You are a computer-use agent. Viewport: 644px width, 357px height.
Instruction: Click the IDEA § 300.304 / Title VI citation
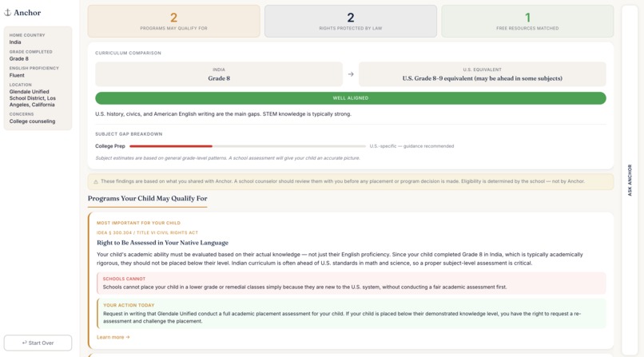[x=147, y=232]
